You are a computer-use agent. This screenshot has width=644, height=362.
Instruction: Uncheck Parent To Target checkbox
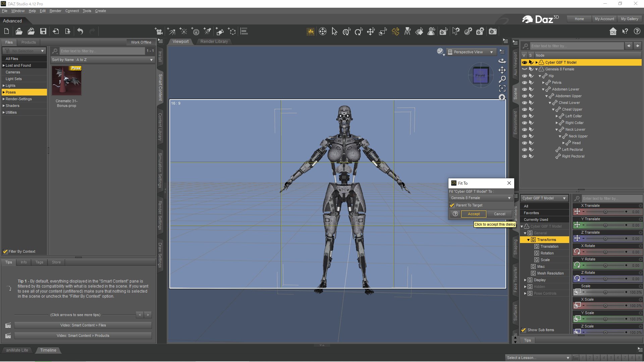(452, 205)
